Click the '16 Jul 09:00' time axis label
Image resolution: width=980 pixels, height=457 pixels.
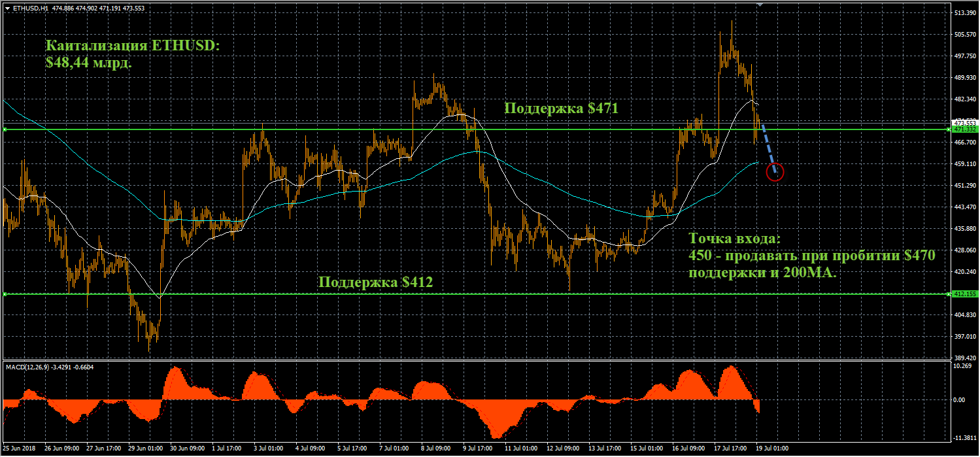(689, 449)
